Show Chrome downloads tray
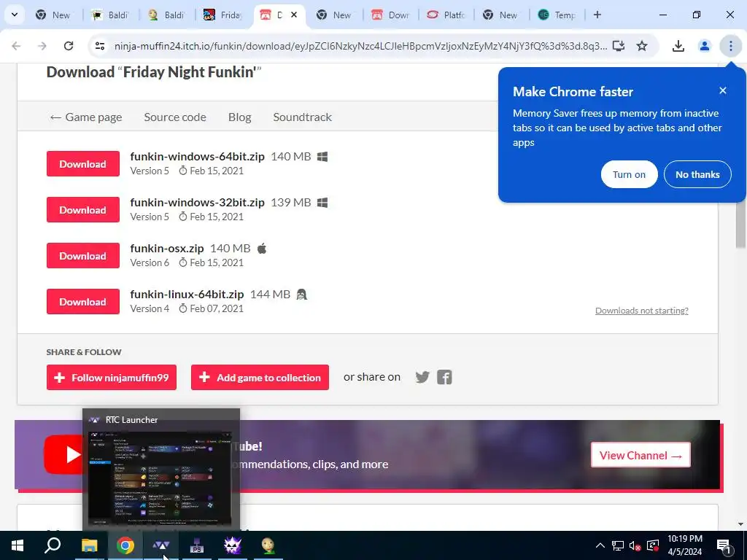 (678, 46)
